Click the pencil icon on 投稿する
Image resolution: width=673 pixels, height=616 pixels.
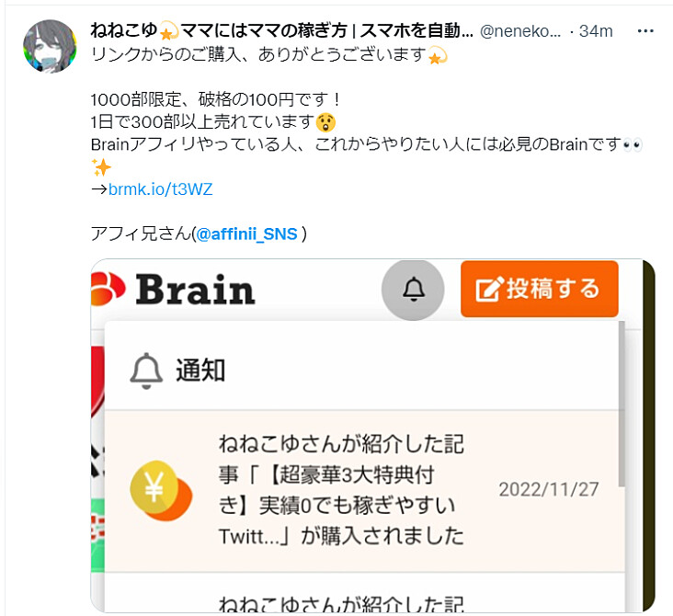point(489,290)
